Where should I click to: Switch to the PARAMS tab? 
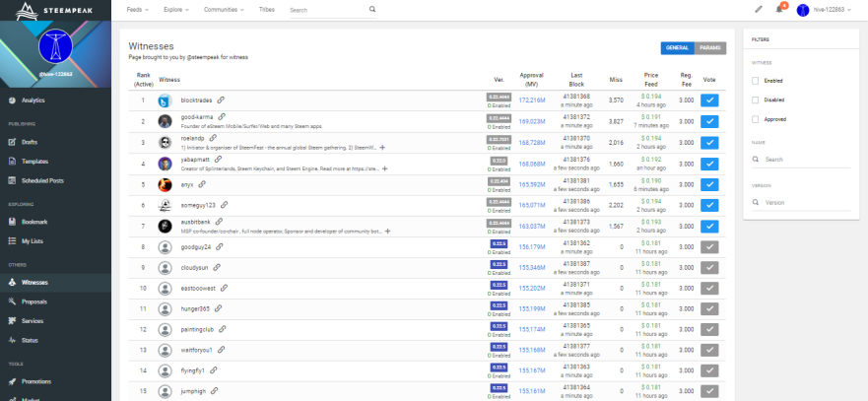point(709,48)
